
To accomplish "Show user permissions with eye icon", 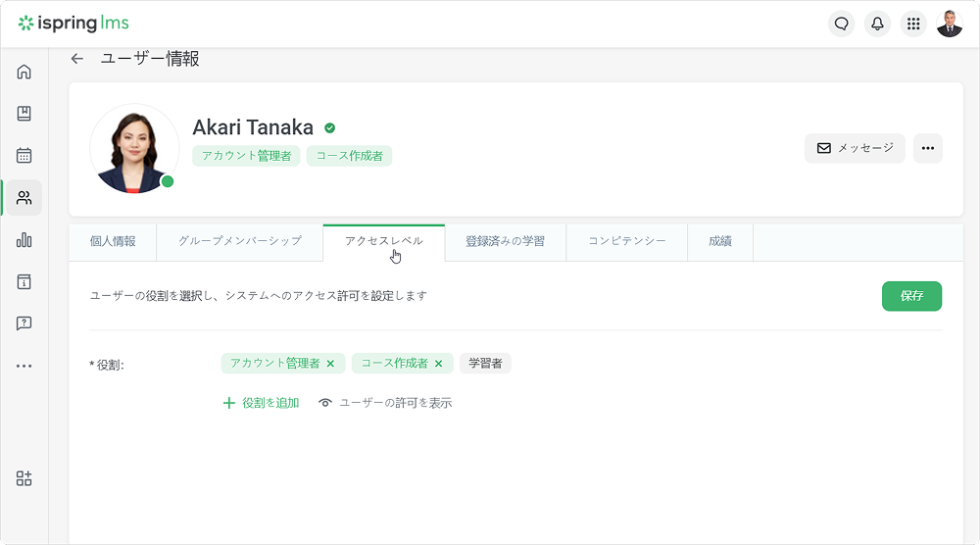I will click(x=385, y=403).
